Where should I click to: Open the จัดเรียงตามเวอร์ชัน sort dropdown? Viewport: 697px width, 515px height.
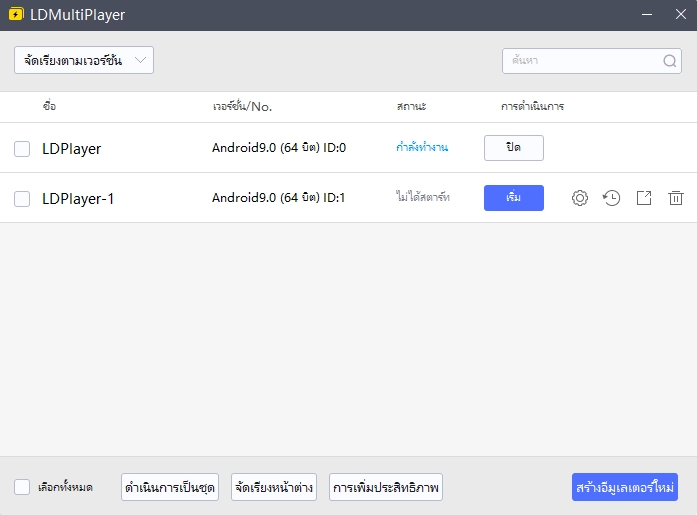point(84,60)
